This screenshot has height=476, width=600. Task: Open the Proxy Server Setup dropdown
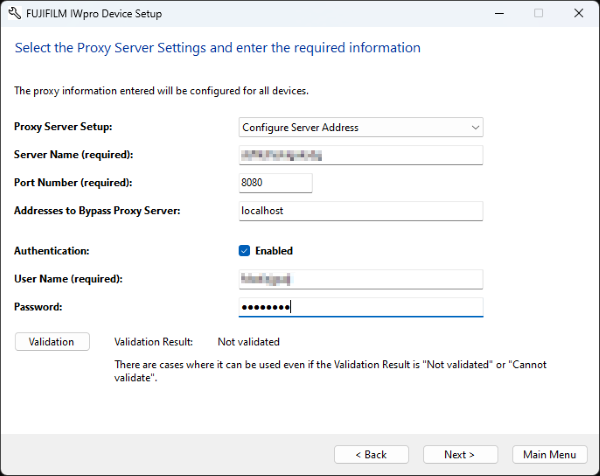click(x=361, y=127)
